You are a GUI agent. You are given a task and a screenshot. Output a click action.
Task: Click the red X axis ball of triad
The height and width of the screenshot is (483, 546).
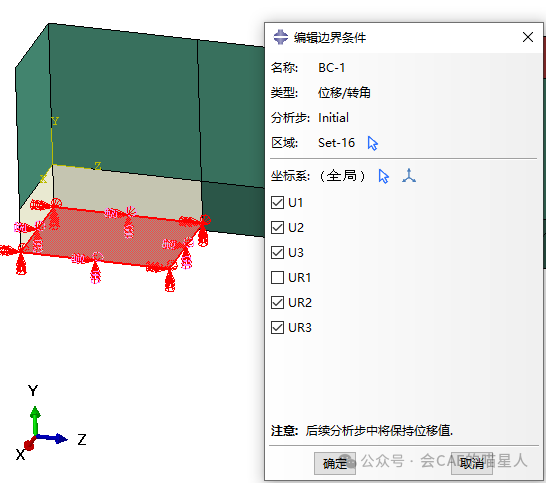point(29,444)
